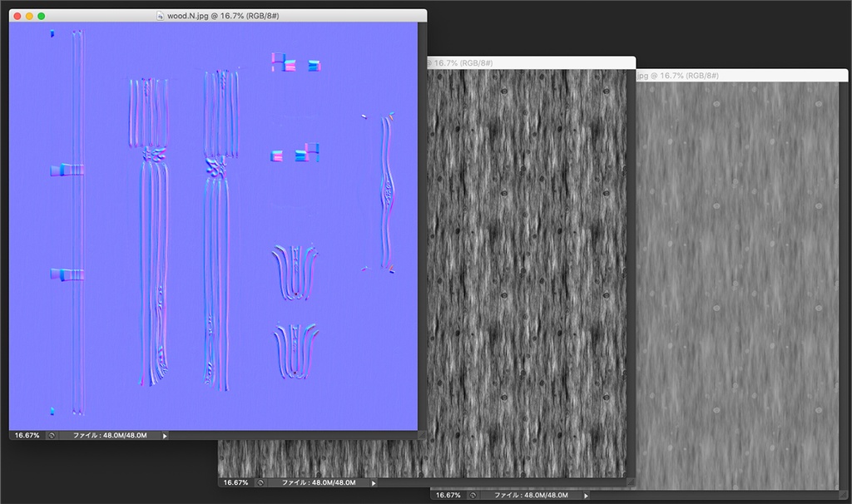Activate rightmost window via jpg @ 16.7% title
The image size is (852, 504).
[678, 76]
